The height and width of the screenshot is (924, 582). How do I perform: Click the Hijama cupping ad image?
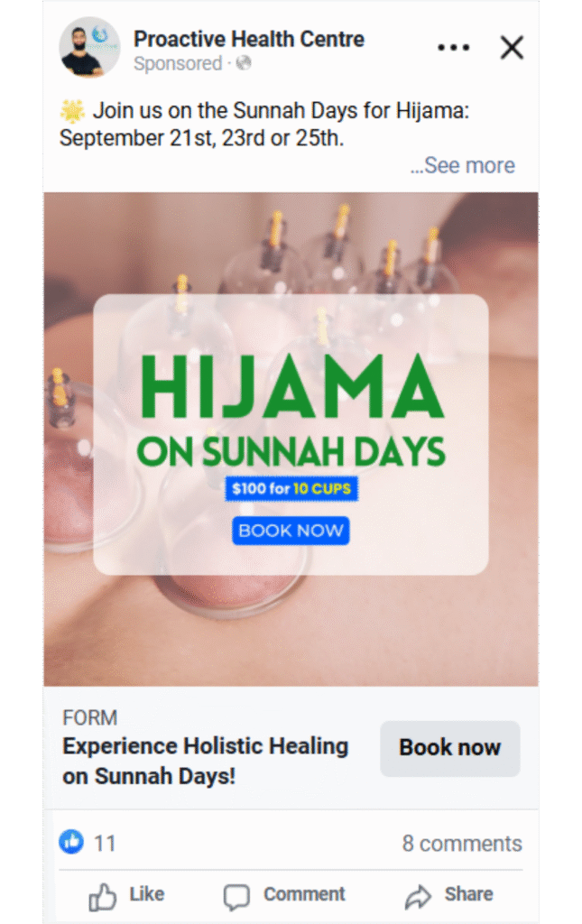291,439
